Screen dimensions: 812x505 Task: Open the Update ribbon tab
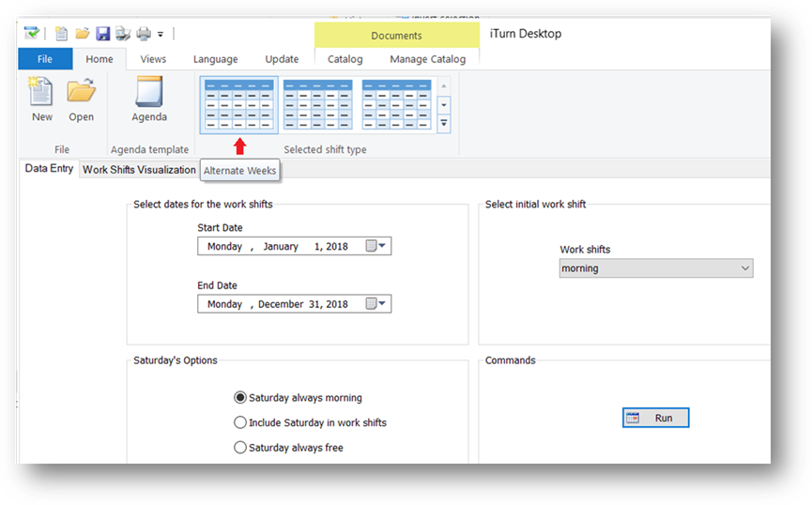coord(282,59)
